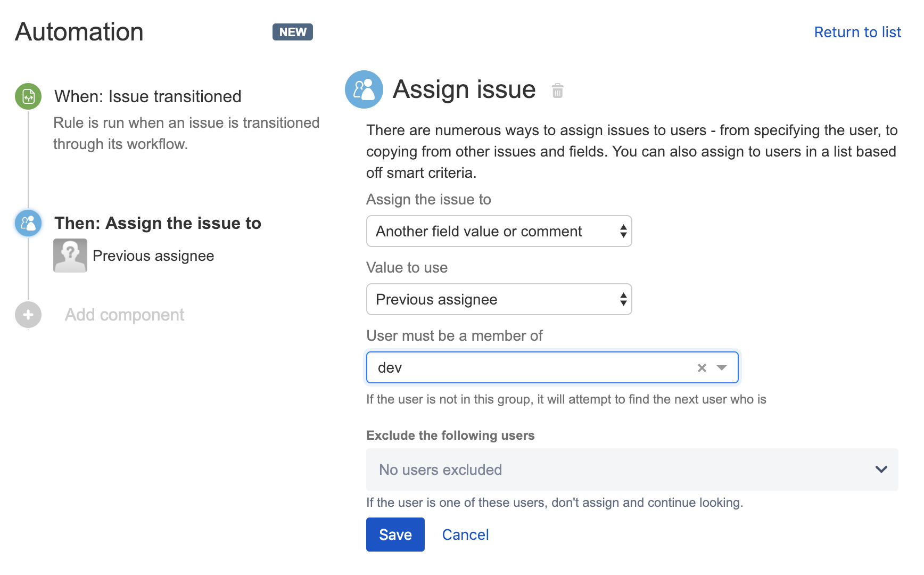This screenshot has width=924, height=575.
Task: Click the blue Assign issue step icon
Action: click(28, 223)
